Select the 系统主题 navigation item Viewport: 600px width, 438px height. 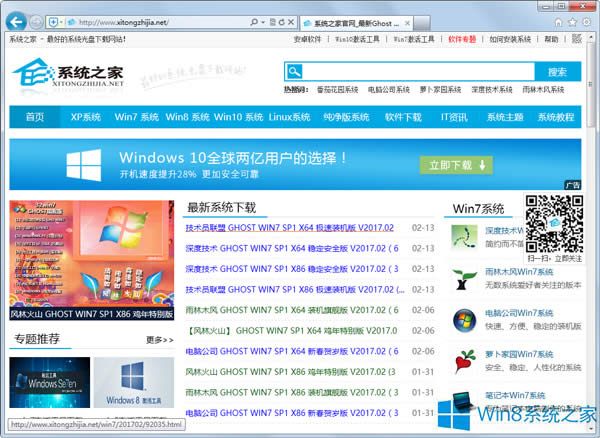pos(505,117)
